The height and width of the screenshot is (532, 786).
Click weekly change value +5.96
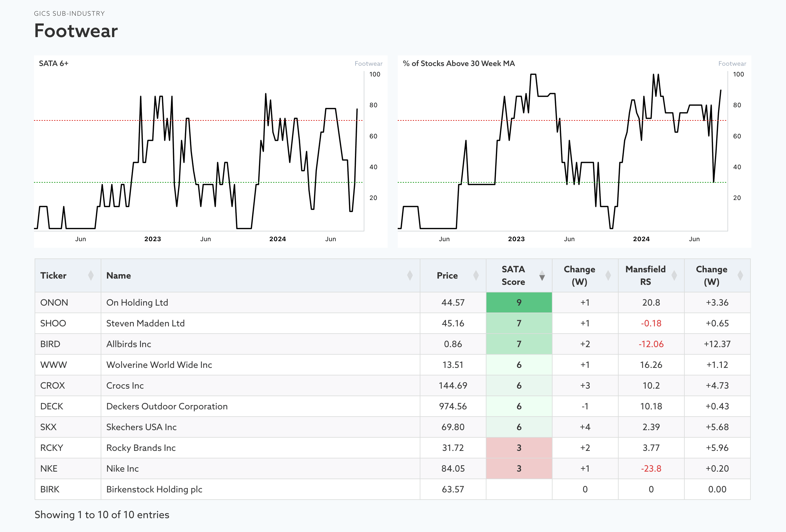(x=717, y=448)
